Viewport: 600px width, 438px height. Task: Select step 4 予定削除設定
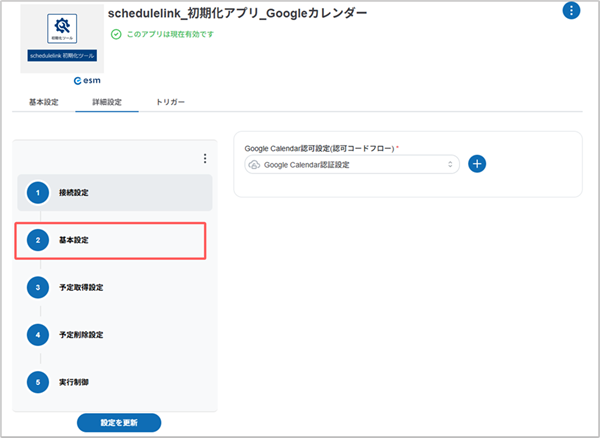[115, 335]
